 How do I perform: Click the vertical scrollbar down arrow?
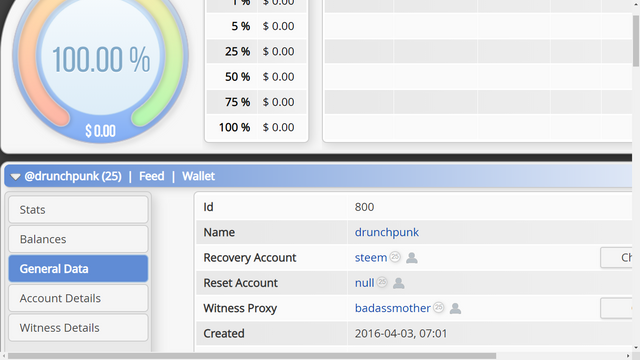(x=636, y=348)
